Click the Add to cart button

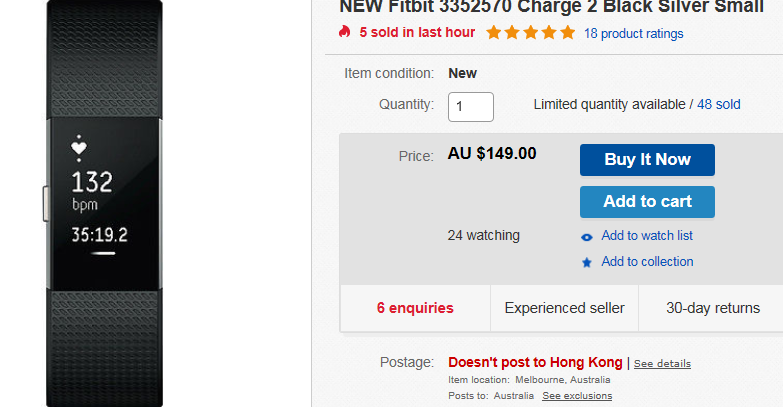point(647,202)
